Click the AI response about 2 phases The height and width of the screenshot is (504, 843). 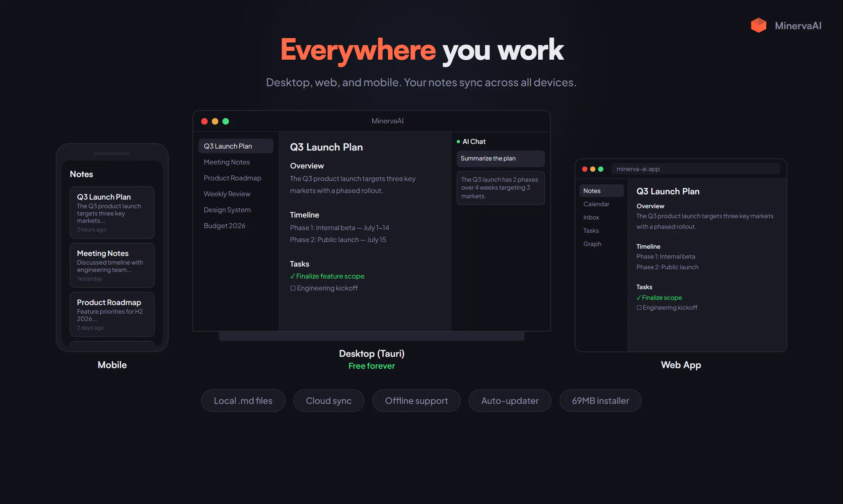click(500, 188)
